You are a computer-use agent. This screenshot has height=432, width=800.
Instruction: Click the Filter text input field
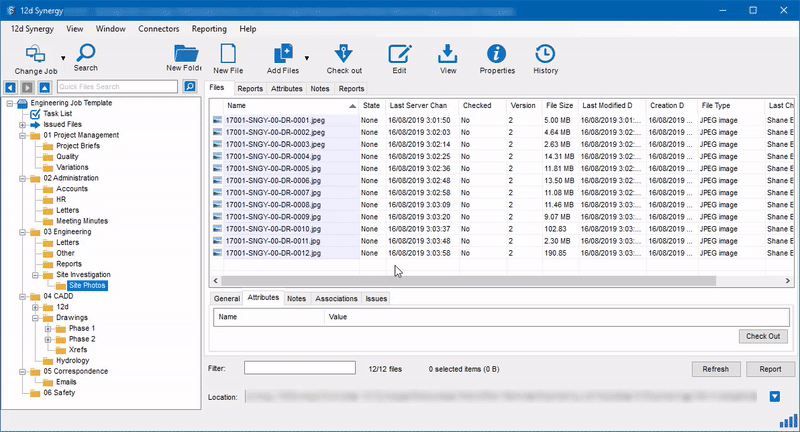click(299, 368)
